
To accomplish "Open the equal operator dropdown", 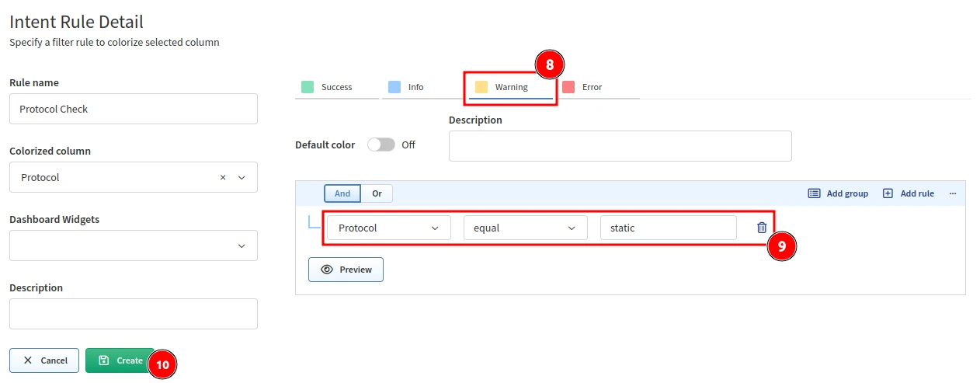I will click(525, 228).
